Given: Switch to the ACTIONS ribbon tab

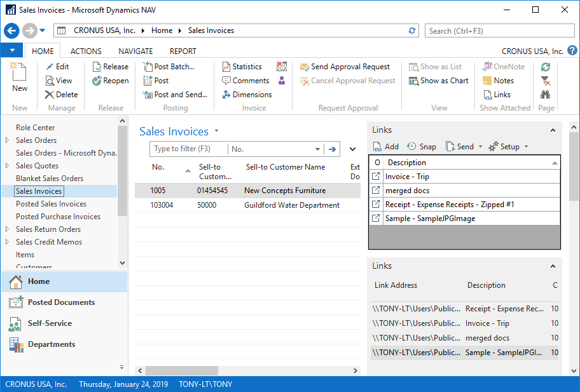Looking at the screenshot, I should 86,51.
